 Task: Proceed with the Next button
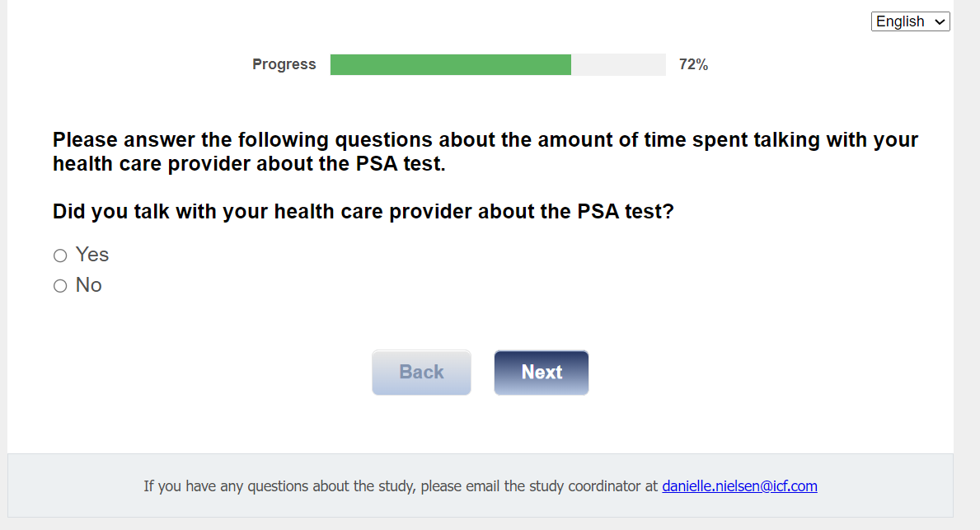(x=542, y=373)
